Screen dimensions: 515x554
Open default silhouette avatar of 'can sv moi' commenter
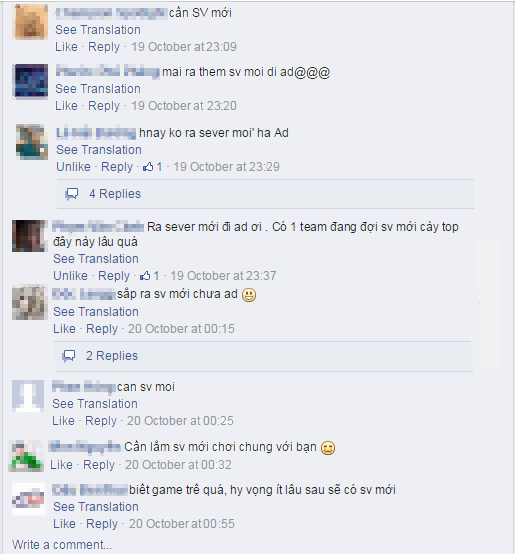[x=28, y=396]
